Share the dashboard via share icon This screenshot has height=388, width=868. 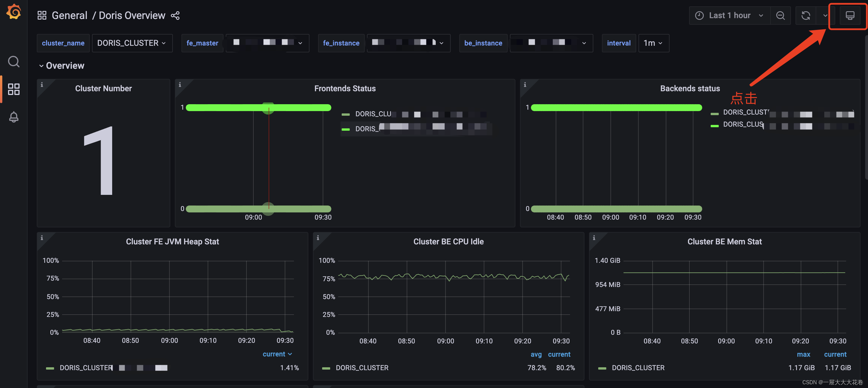click(175, 16)
